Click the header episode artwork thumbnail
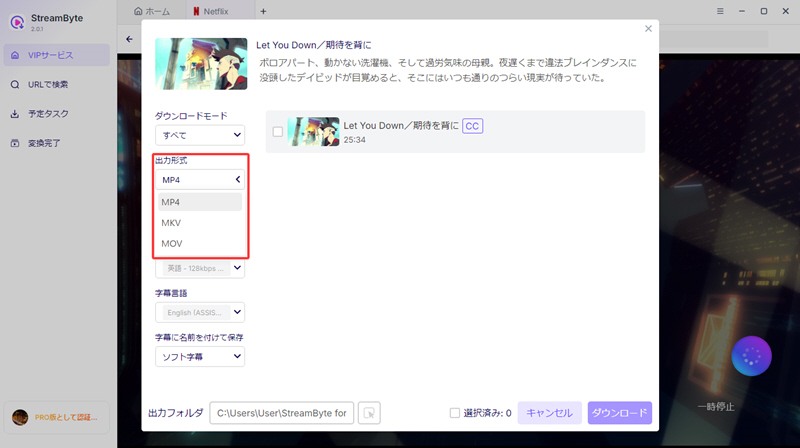This screenshot has height=448, width=800. [201, 64]
